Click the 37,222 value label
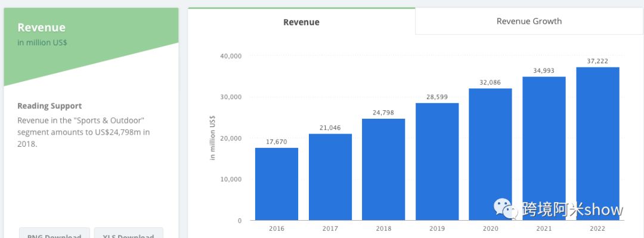This screenshot has width=644, height=238. (597, 61)
